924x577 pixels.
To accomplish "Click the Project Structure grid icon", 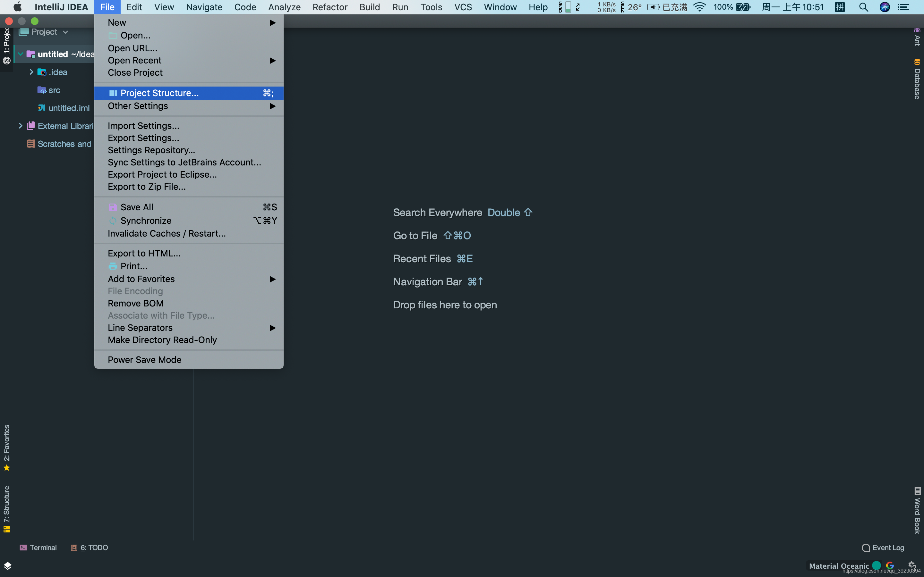I will (113, 93).
